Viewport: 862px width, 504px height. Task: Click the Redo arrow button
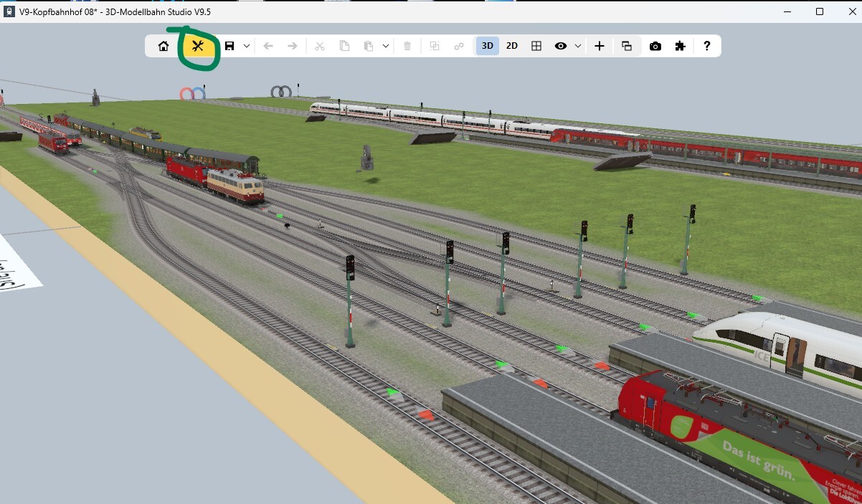[291, 45]
